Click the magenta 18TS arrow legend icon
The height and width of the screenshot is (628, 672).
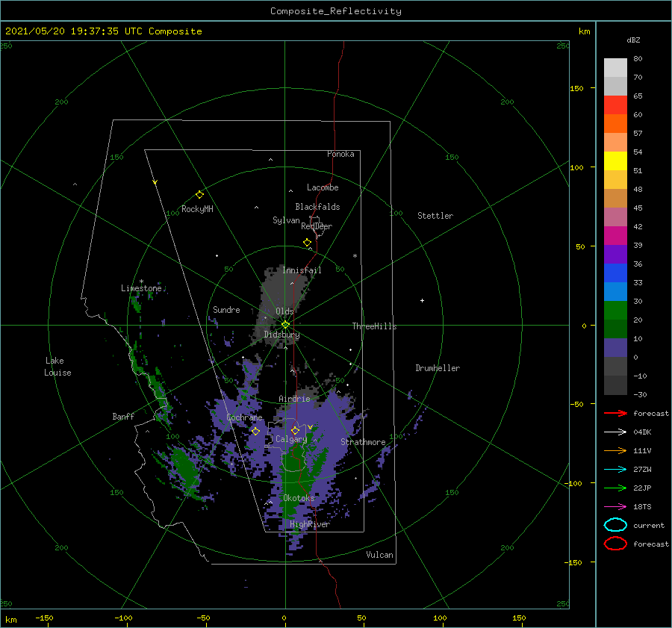pos(615,507)
